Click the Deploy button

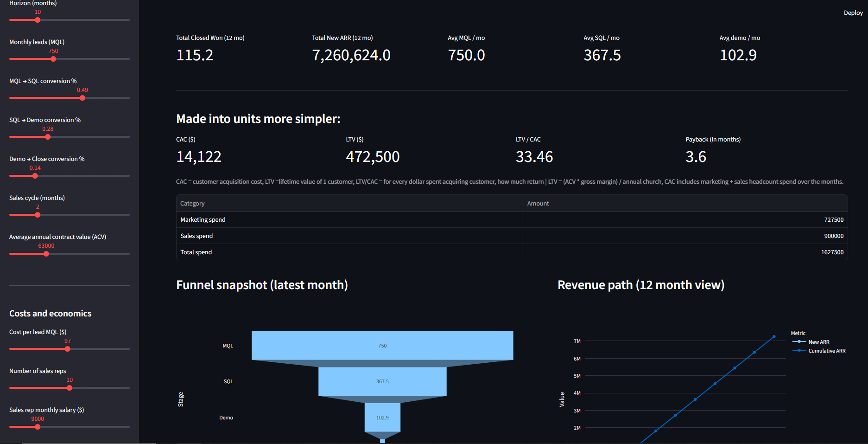point(853,13)
